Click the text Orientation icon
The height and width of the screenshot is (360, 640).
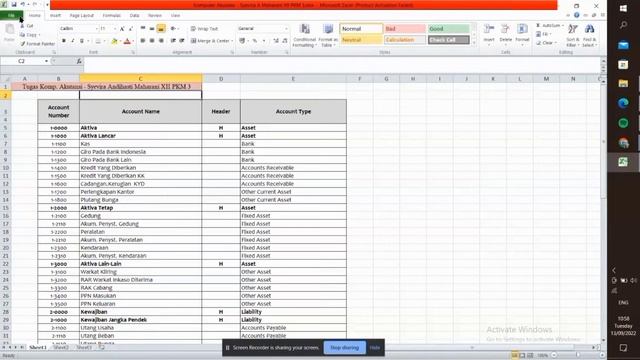(173, 29)
